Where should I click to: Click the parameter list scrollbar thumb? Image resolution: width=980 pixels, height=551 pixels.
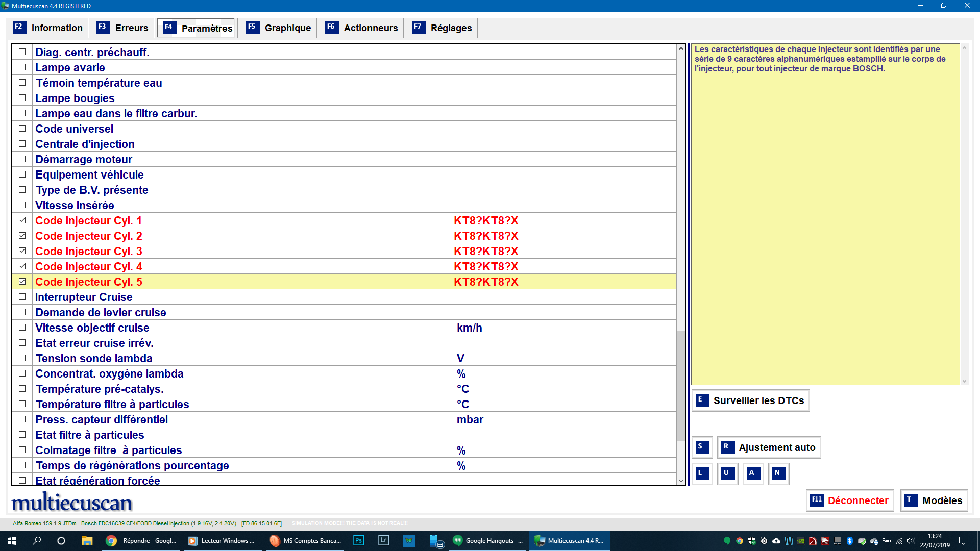pos(681,386)
